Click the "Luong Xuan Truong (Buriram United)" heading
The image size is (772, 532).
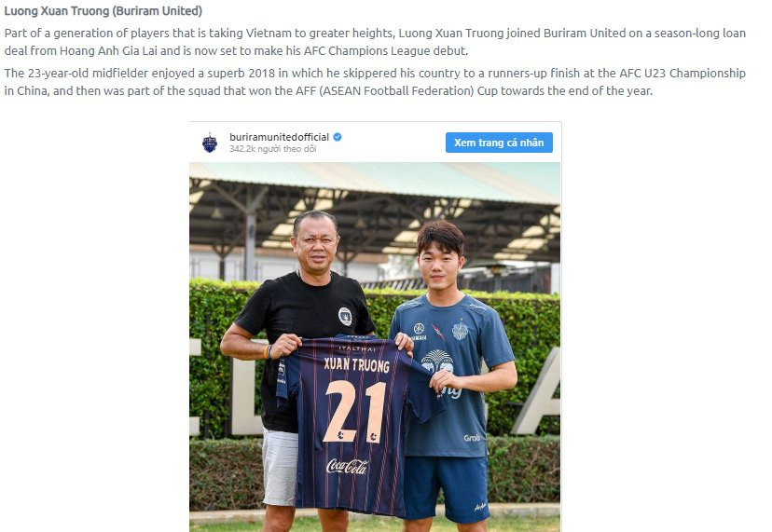103,11
